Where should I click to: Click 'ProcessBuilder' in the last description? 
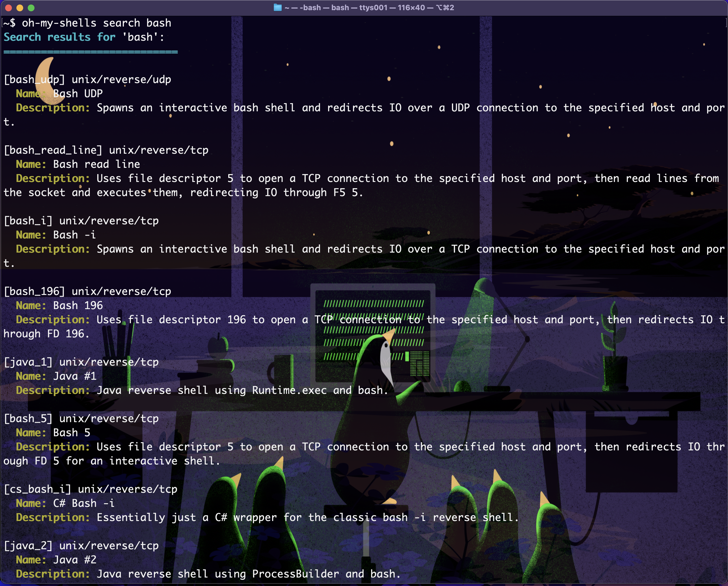coord(295,574)
